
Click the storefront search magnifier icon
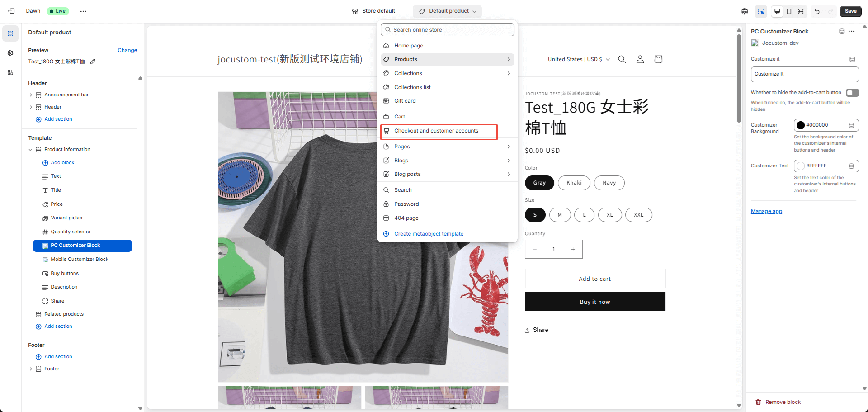tap(622, 59)
